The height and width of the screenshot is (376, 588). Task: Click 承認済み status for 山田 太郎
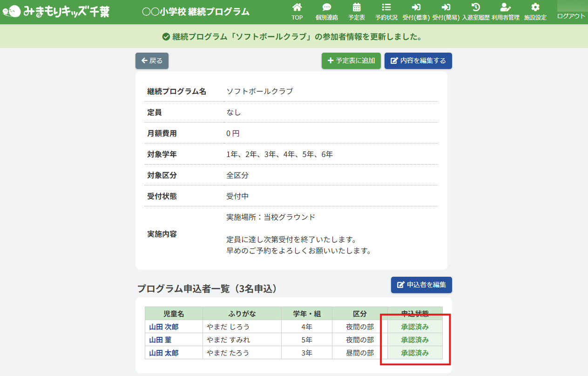pos(415,353)
